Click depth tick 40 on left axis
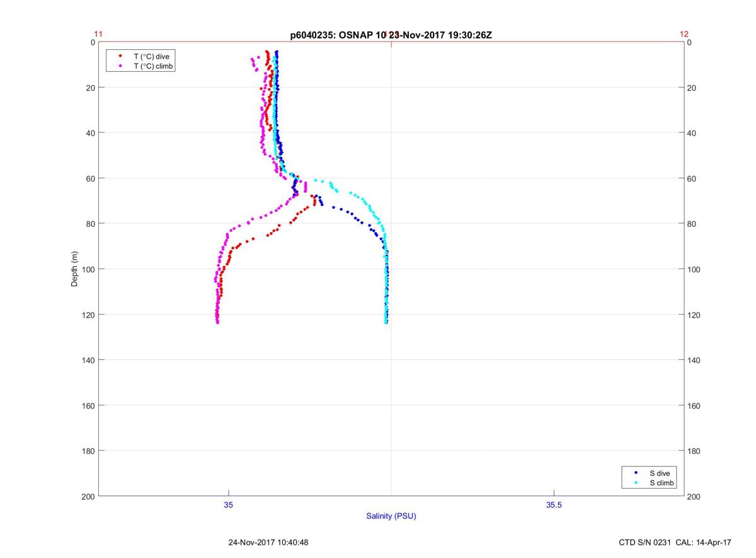Viewport: 756px width, 558px height. coord(91,133)
